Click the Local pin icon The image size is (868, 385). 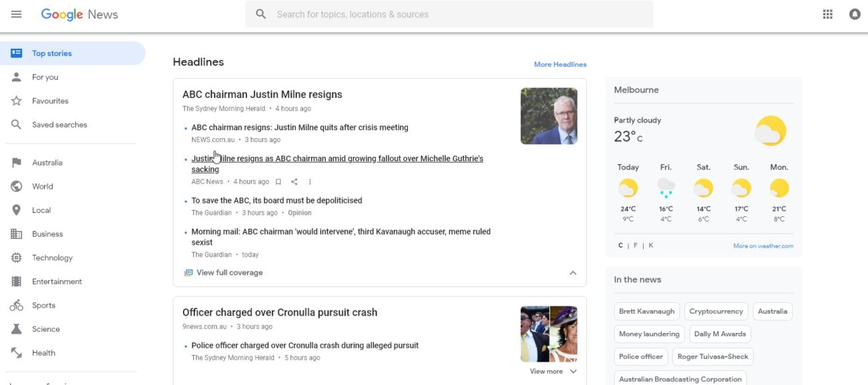[17, 210]
